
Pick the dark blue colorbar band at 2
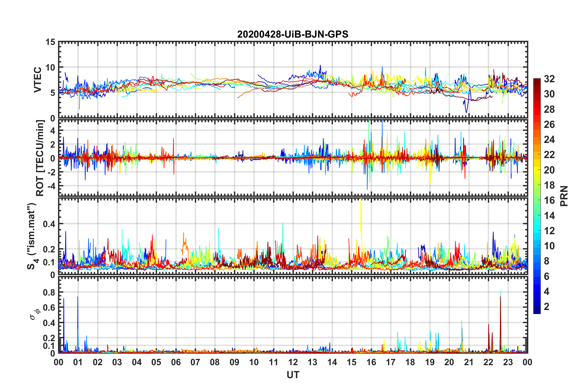tap(537, 307)
